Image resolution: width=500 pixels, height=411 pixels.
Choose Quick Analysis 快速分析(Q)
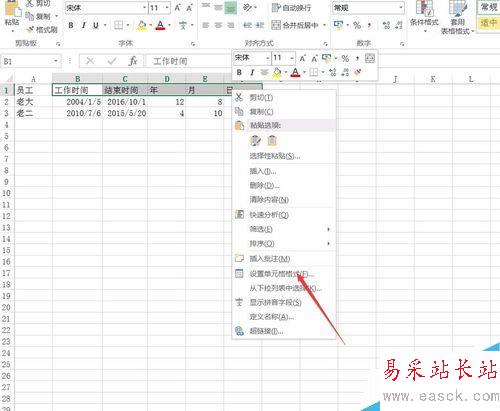point(283,215)
